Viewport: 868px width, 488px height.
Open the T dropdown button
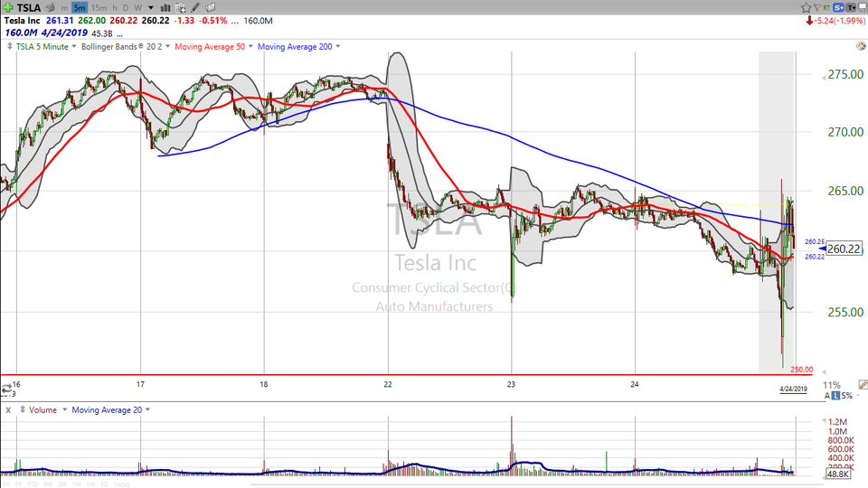[850, 7]
